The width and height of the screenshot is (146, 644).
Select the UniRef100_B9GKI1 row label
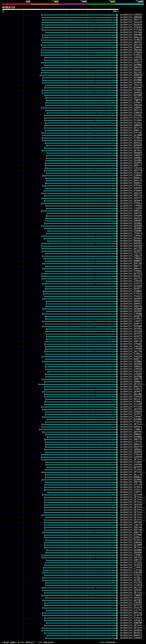tap(131, 635)
